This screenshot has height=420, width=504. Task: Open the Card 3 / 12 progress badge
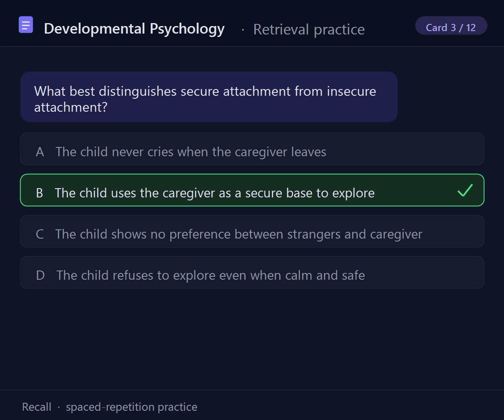(x=451, y=26)
